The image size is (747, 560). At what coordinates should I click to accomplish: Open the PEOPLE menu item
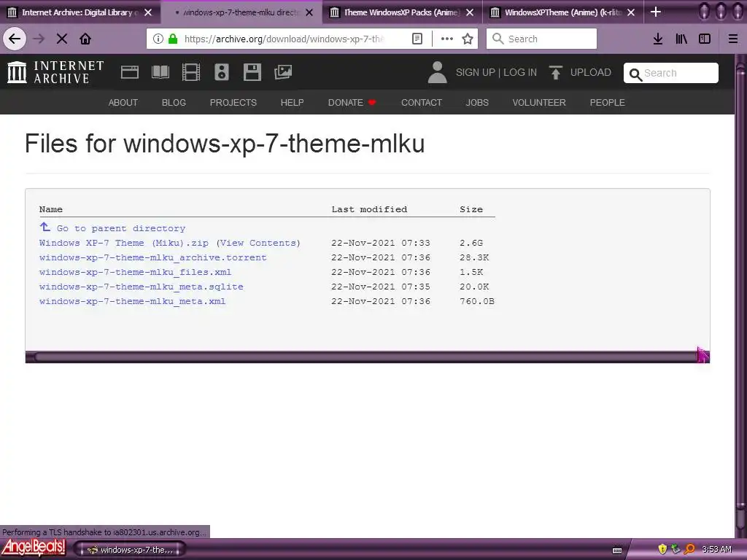[x=608, y=102]
